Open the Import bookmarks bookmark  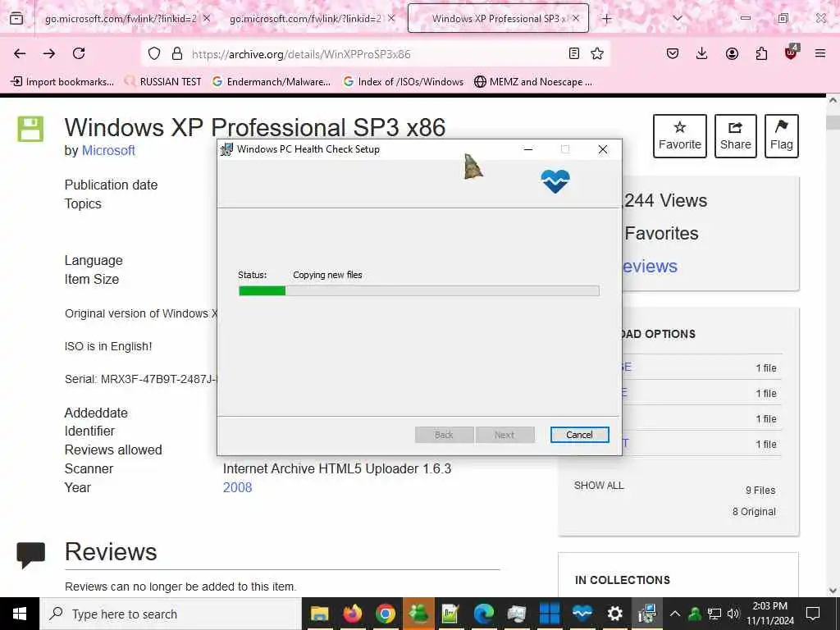[62, 82]
